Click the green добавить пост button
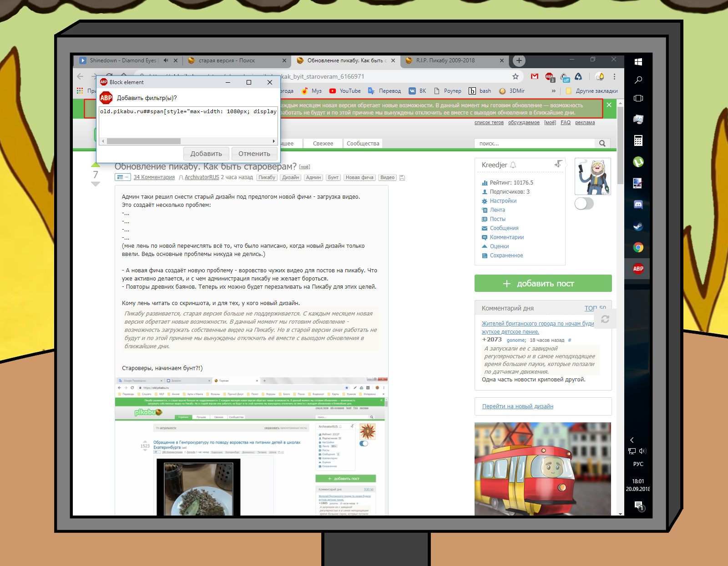Image resolution: width=728 pixels, height=566 pixels. pyautogui.click(x=543, y=283)
